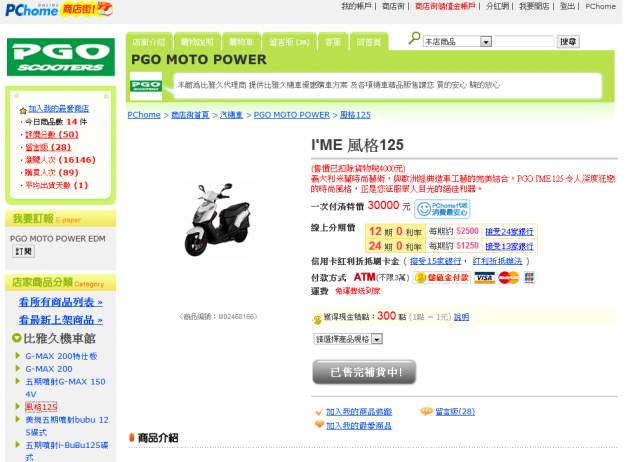Click 看最新上架商品 link
The height and width of the screenshot is (462, 640).
point(60,320)
